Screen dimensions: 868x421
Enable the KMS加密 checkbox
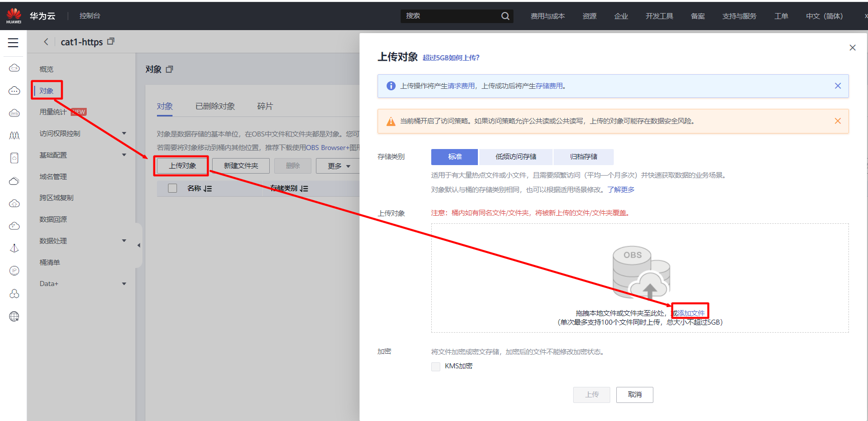coord(436,366)
